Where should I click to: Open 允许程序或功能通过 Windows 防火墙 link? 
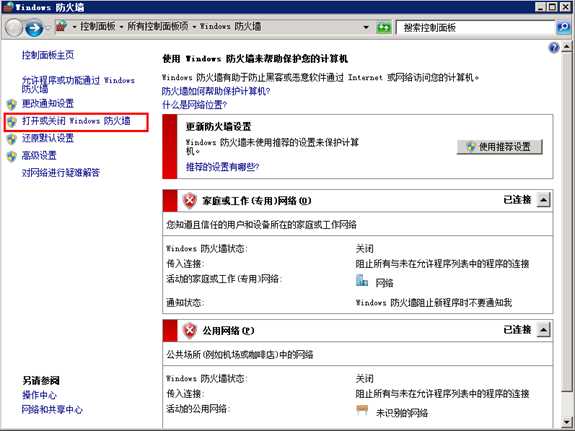78,84
